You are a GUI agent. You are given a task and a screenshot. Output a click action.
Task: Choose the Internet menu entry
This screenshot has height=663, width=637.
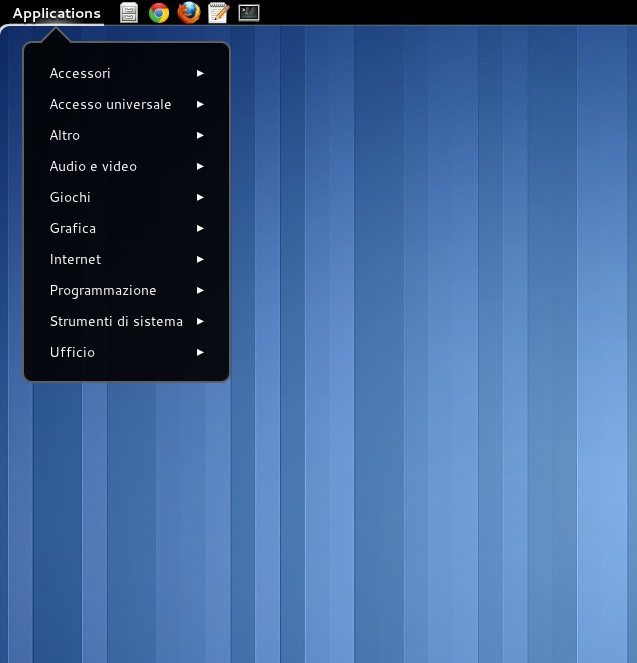[127, 259]
